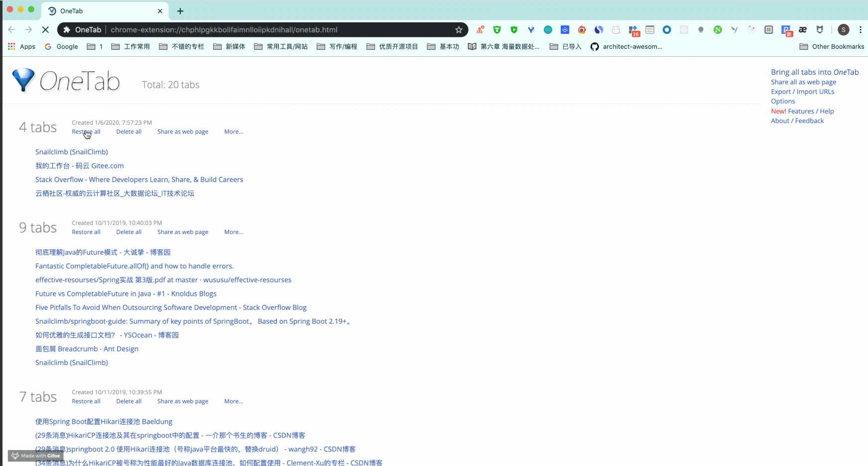Open the 新媒体 bookmark folder
Viewport: 868px width, 466px height.
(x=229, y=47)
